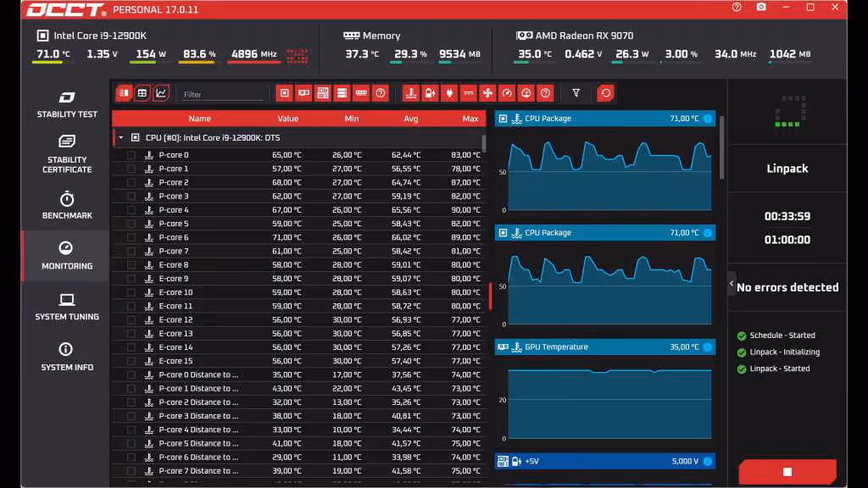Click the sensor Filter input field
868x488 pixels.
223,95
